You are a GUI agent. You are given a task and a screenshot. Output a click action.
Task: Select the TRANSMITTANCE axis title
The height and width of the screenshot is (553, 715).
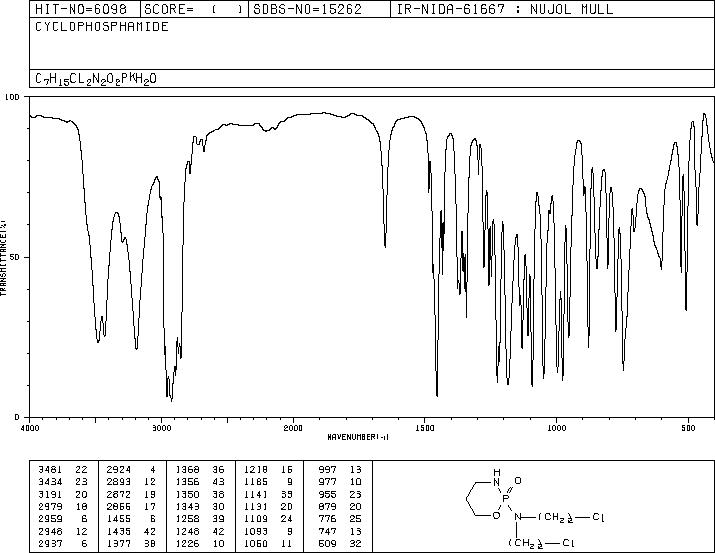(3, 258)
